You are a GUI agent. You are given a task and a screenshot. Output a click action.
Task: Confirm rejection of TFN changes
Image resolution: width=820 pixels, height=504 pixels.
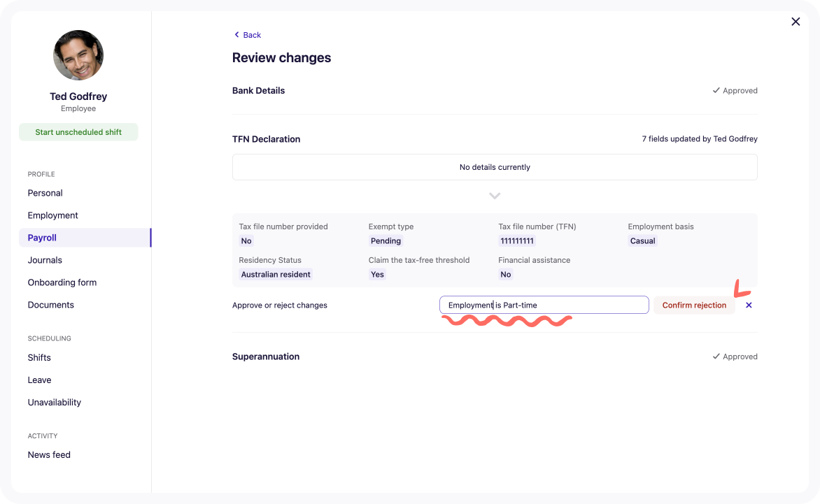click(x=694, y=305)
